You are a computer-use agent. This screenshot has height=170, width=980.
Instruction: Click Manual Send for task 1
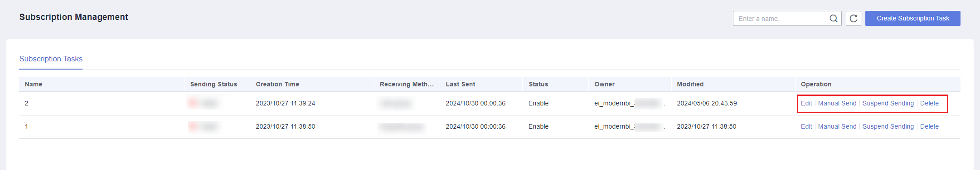tap(837, 126)
